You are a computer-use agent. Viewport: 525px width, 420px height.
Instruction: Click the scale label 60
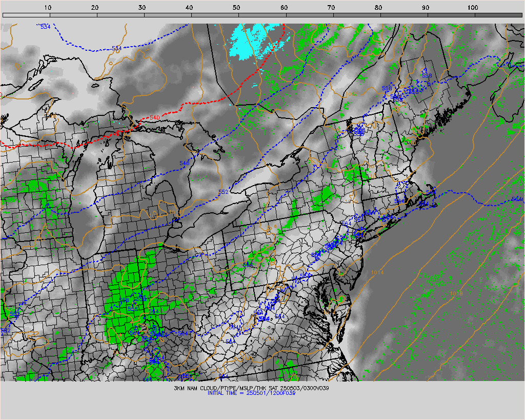pos(284,8)
